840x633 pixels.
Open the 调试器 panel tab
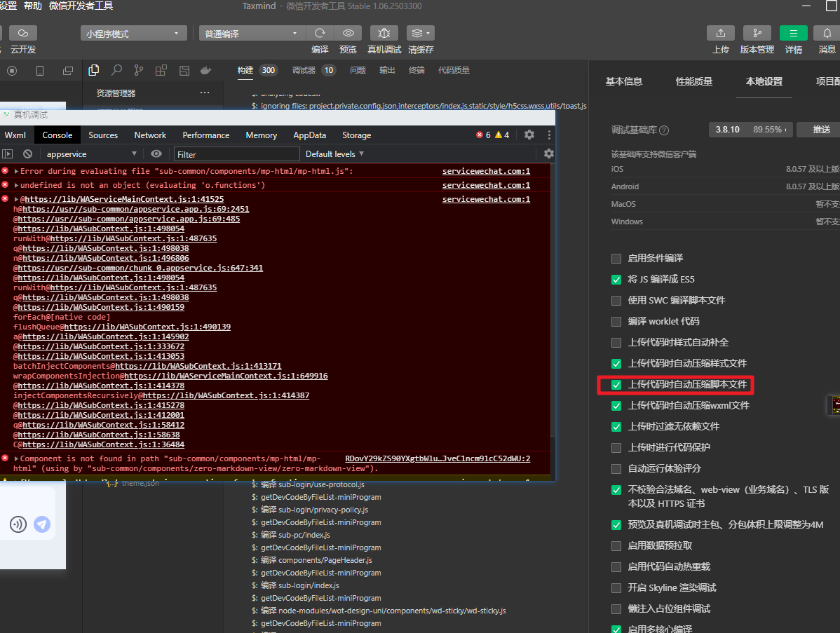(x=303, y=70)
